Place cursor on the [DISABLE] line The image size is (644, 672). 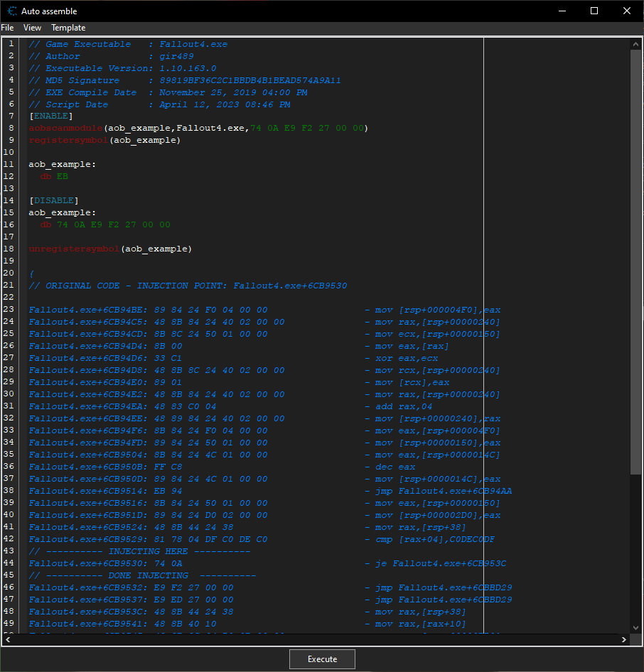tap(53, 201)
